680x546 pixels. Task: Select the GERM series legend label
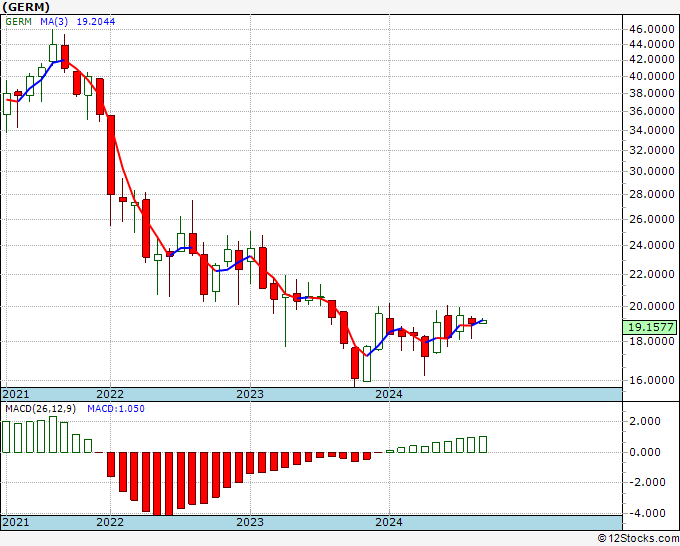tap(19, 21)
